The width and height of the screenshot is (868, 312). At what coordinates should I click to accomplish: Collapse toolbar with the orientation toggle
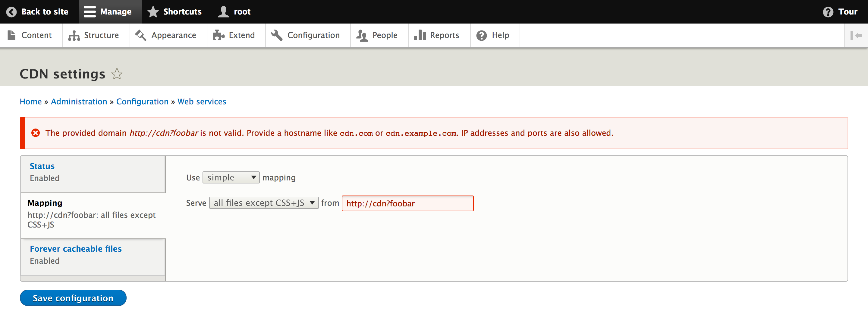[x=856, y=35]
